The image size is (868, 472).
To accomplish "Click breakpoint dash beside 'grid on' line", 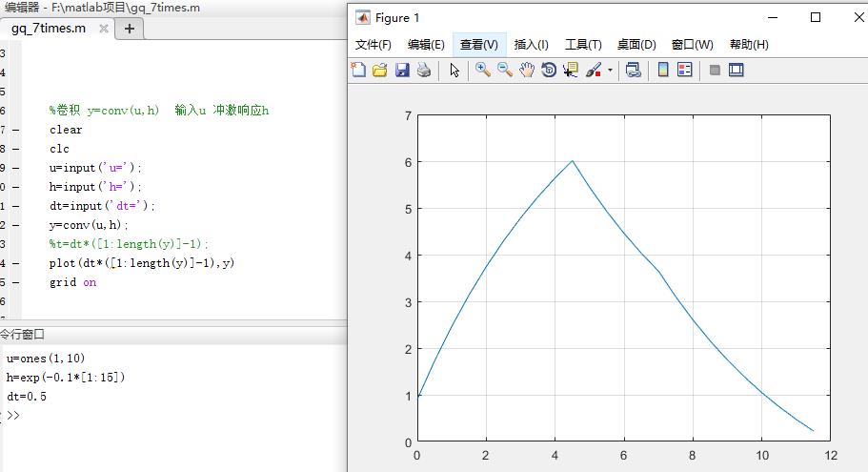I will [x=15, y=282].
